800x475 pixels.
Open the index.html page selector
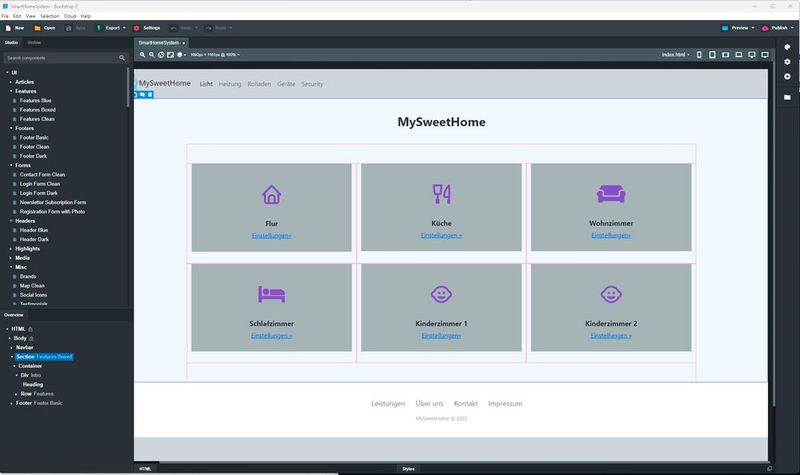(x=676, y=55)
